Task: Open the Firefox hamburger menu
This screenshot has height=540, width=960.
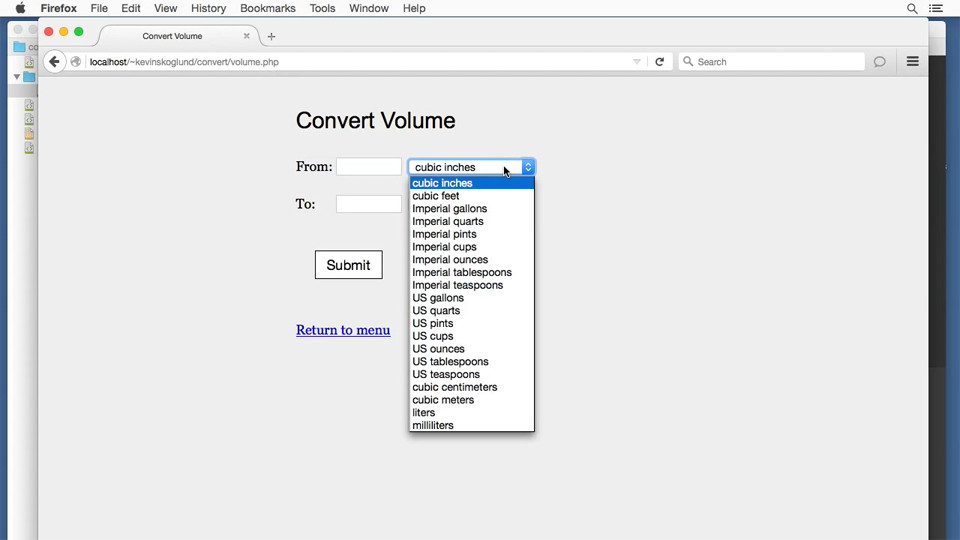Action: (912, 61)
